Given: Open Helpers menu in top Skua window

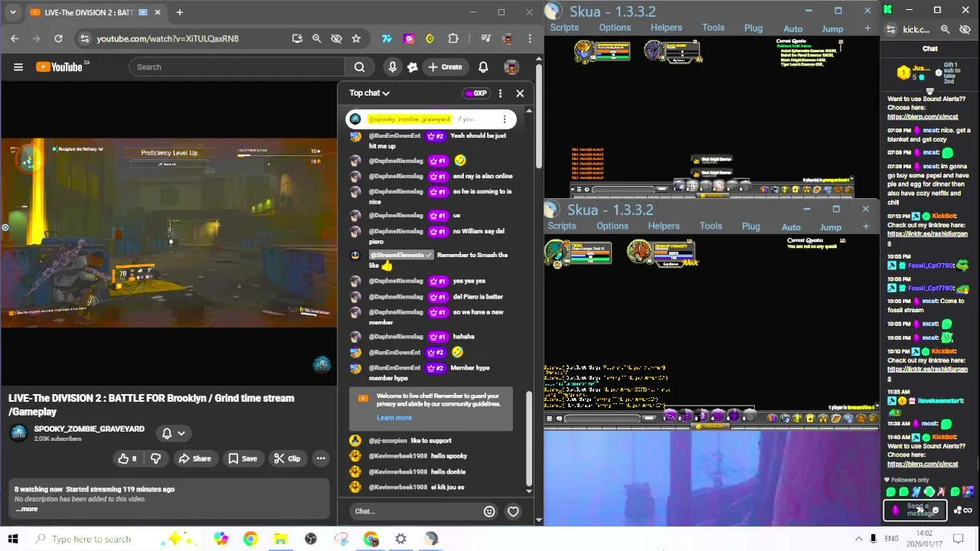Looking at the screenshot, I should tap(666, 28).
